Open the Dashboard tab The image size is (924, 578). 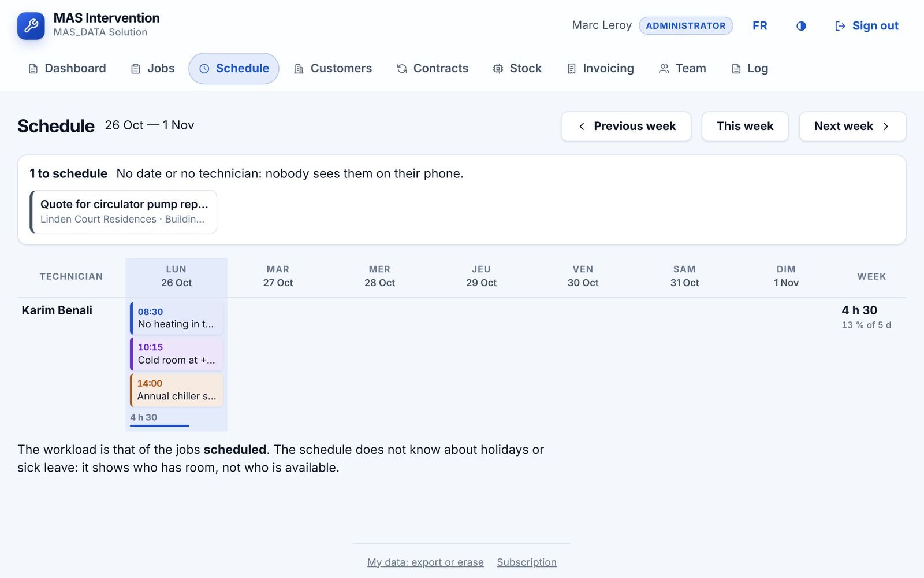67,68
